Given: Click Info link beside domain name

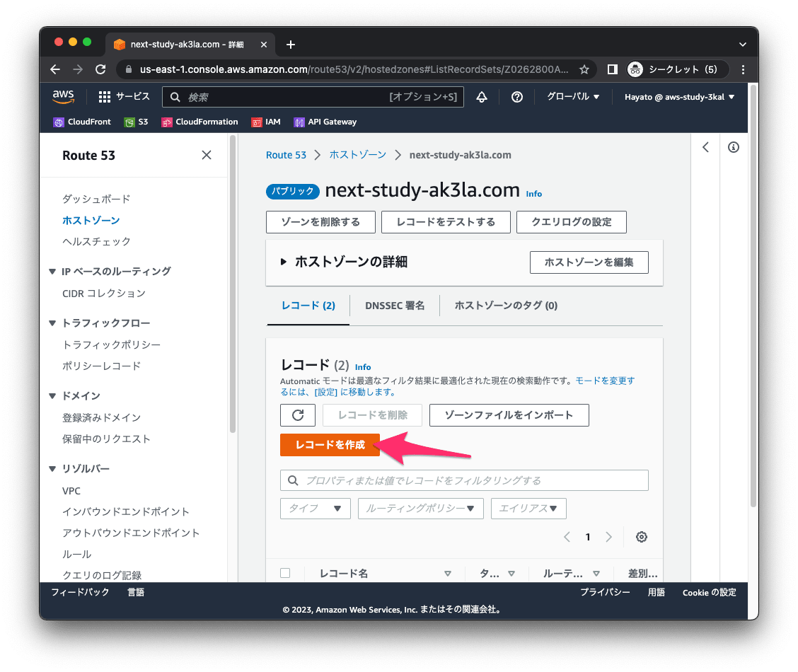Looking at the screenshot, I should [x=534, y=194].
